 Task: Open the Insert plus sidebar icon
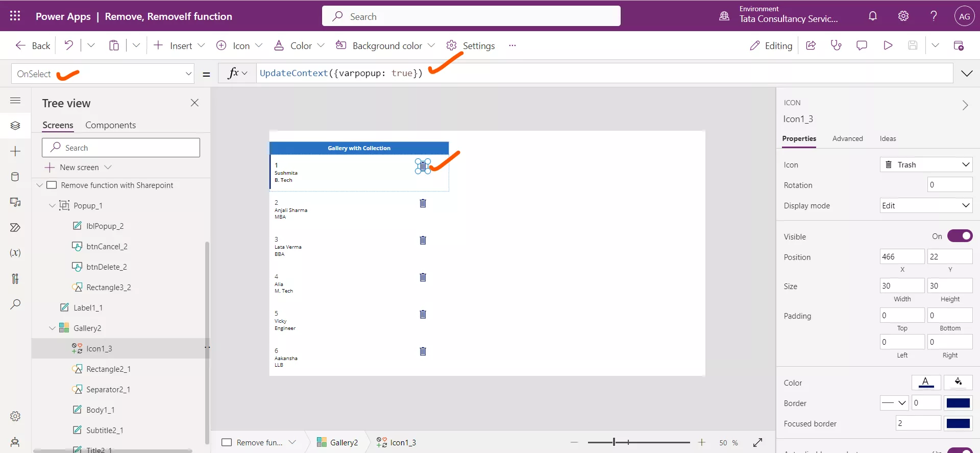15,151
